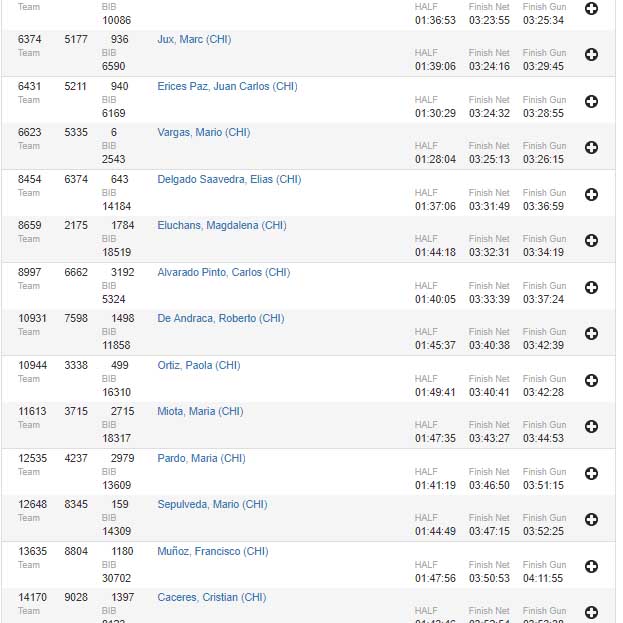Viewport: 623px width, 623px height.
Task: Click plus icon for Alvarado Pinto, Carlos
Action: pyautogui.click(x=591, y=287)
